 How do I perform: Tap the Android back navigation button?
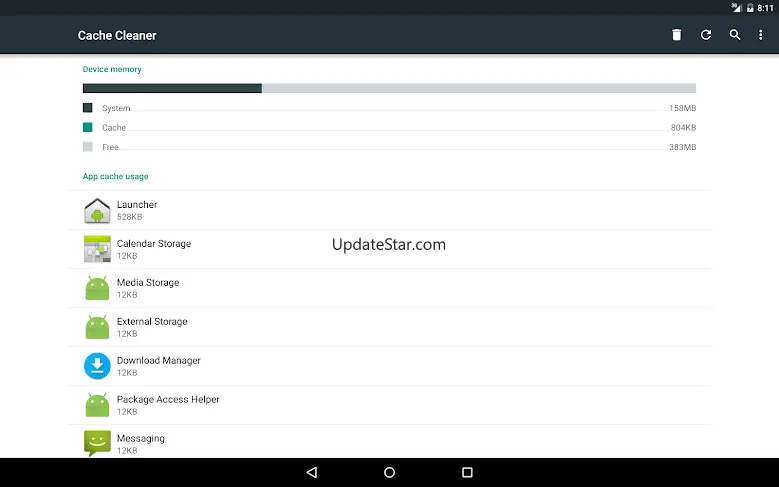click(312, 472)
